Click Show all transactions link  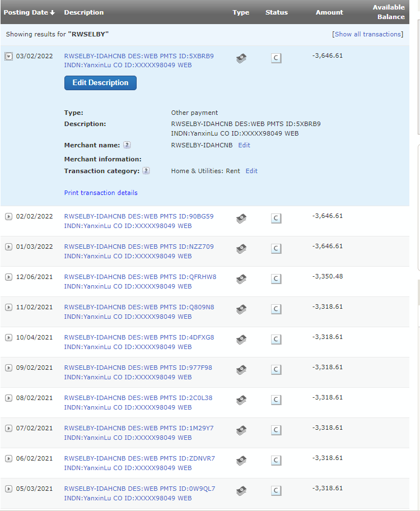click(367, 34)
